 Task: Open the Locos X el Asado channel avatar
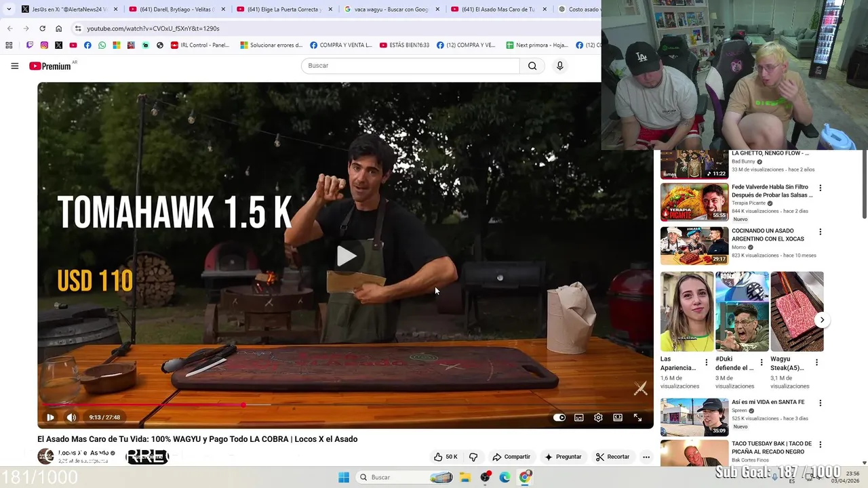pyautogui.click(x=45, y=456)
